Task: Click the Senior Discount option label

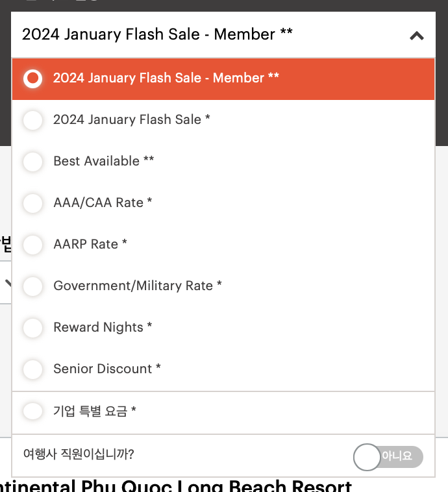Action: [106, 369]
